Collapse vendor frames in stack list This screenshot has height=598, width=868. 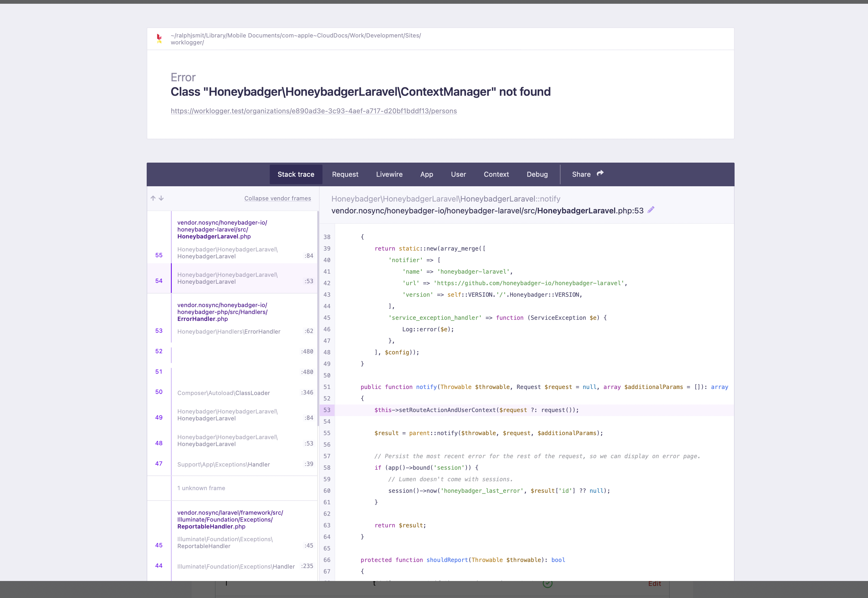[278, 198]
